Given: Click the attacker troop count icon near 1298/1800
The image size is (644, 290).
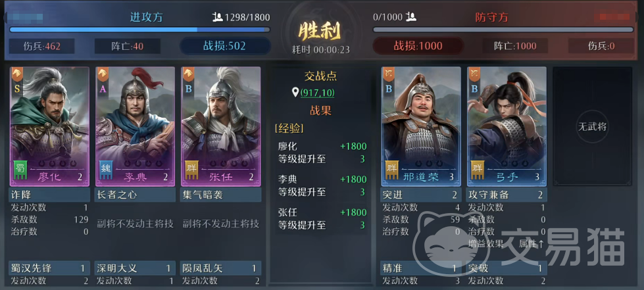Looking at the screenshot, I should point(217,17).
